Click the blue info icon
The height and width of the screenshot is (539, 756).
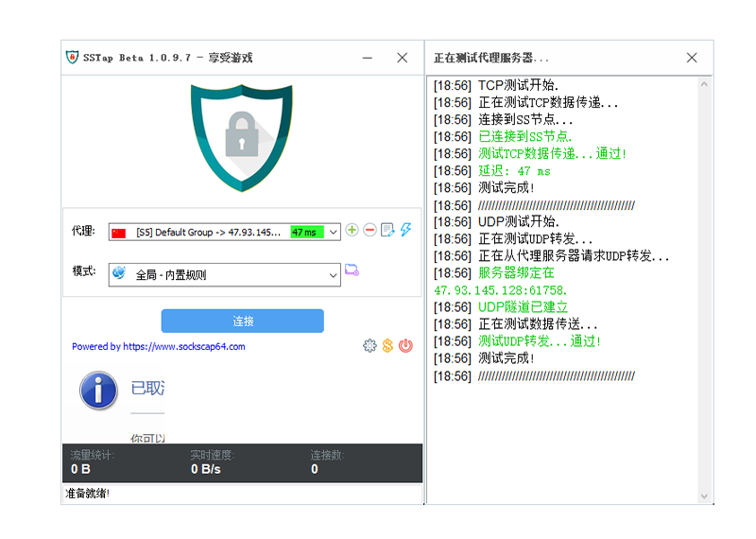point(99,391)
